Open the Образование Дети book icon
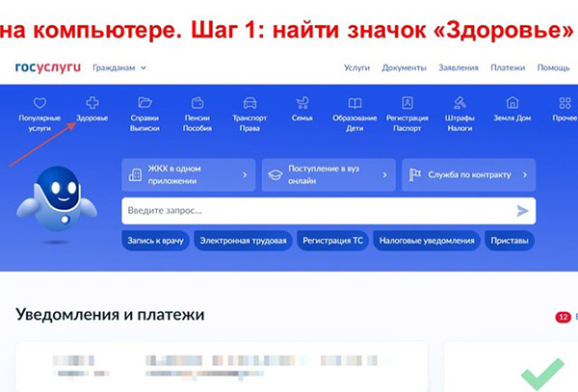Viewport: 578px width, 392px height. 355,103
